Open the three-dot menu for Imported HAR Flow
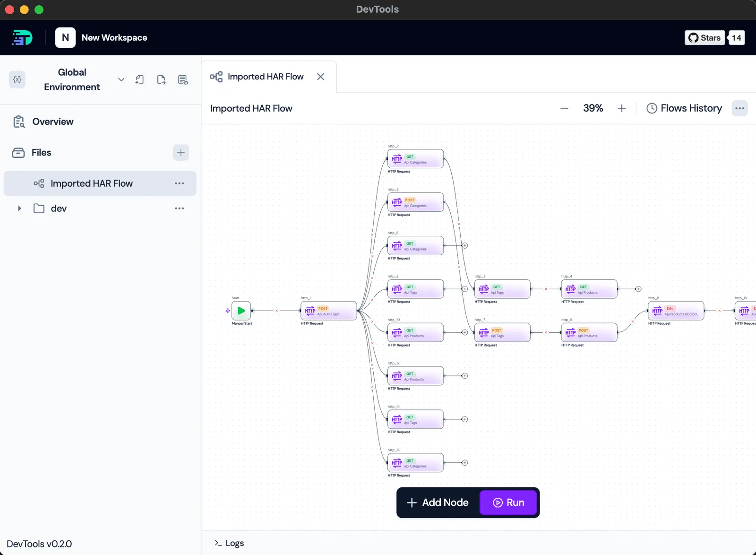756x555 pixels. (x=179, y=183)
